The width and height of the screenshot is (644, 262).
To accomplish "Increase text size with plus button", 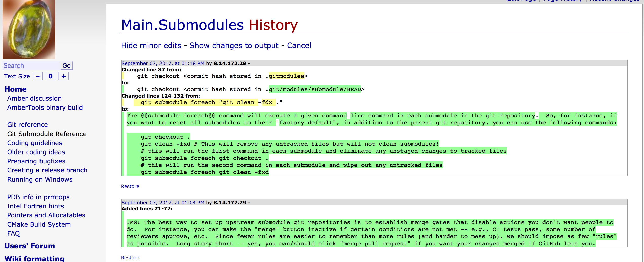I will pyautogui.click(x=64, y=76).
